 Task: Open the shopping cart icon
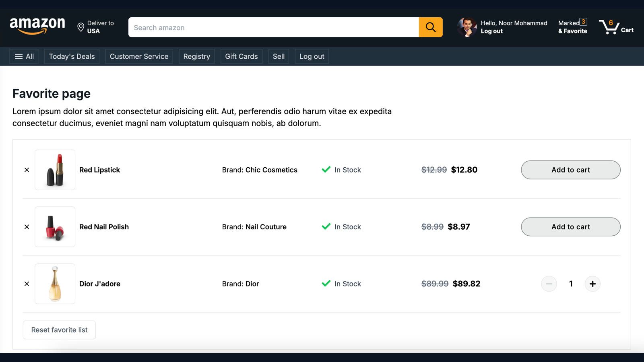coord(609,27)
